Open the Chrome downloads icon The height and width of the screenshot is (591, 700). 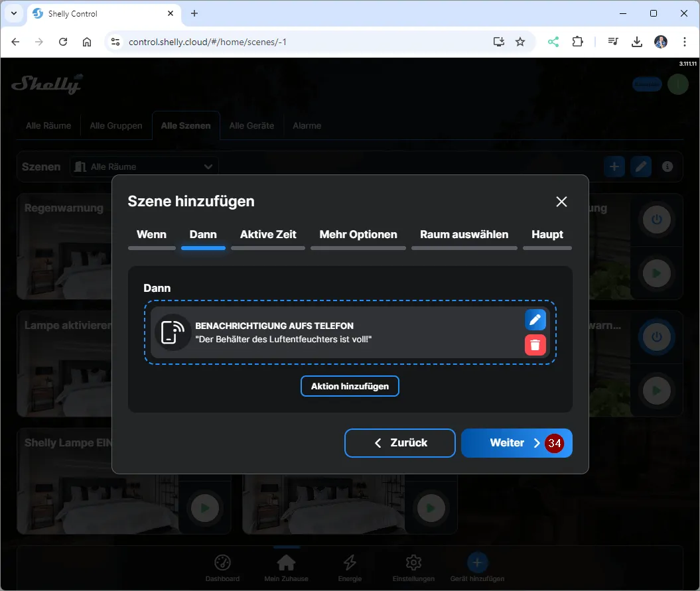(636, 42)
